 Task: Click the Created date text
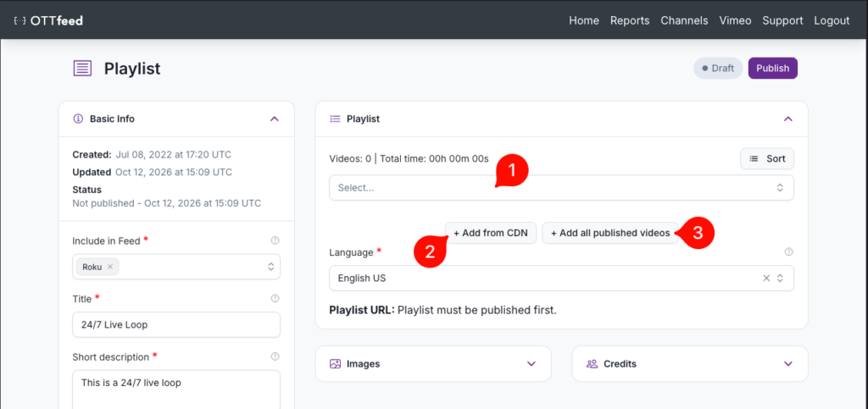(x=152, y=154)
